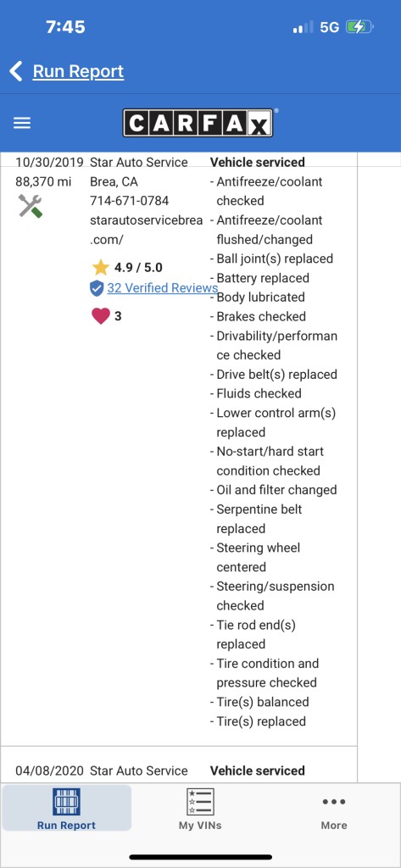Screen dimensions: 401x868
Task: Tap the blue verified shield icon
Action: [97, 288]
